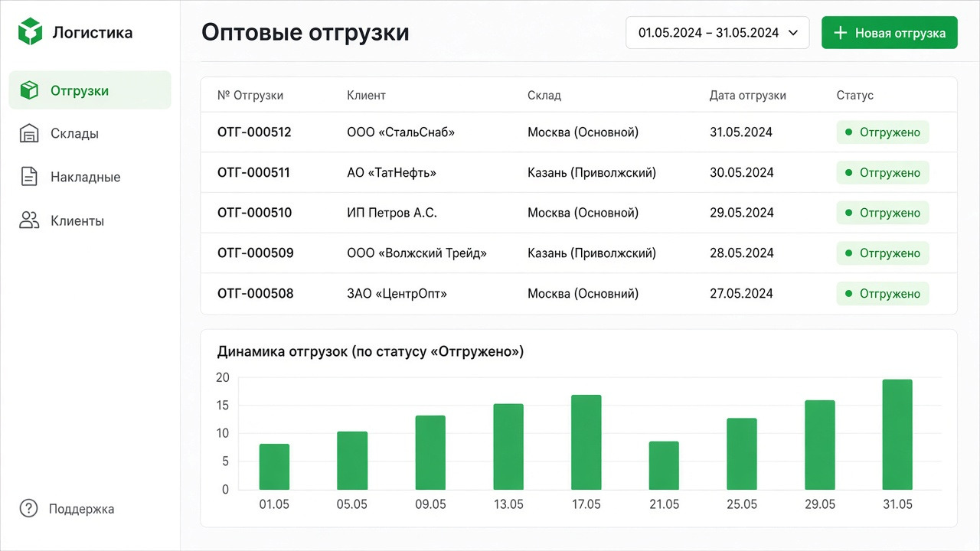The height and width of the screenshot is (551, 980).
Task: Click the chart bar for 29.05
Action: [820, 445]
